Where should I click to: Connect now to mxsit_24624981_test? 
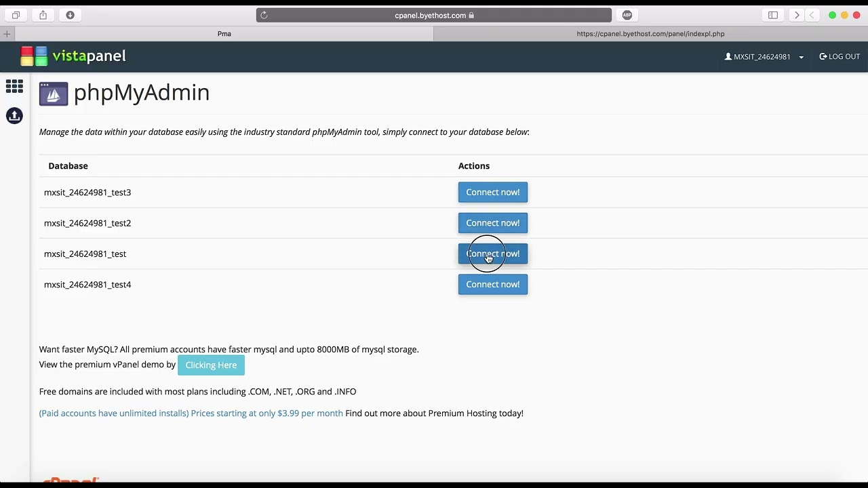[x=493, y=253]
